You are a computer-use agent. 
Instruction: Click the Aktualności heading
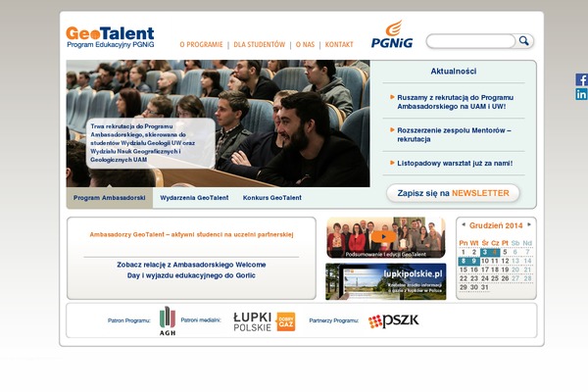tap(454, 72)
